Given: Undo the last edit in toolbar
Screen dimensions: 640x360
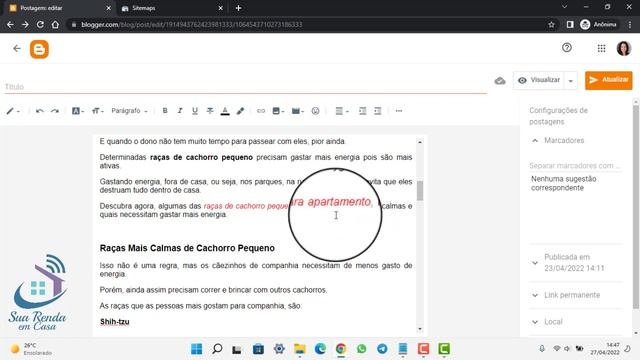Looking at the screenshot, I should coord(40,111).
